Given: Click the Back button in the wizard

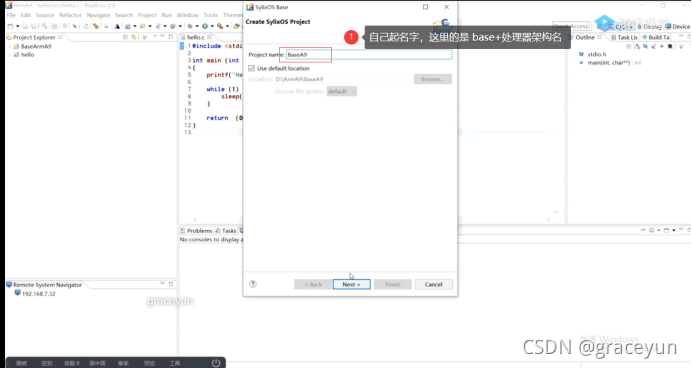Looking at the screenshot, I should pos(313,284).
